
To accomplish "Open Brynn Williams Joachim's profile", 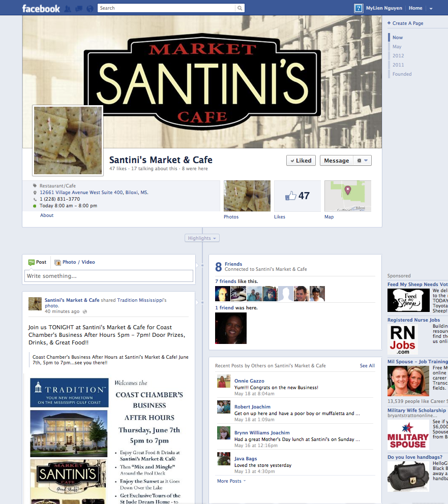I will click(x=262, y=433).
